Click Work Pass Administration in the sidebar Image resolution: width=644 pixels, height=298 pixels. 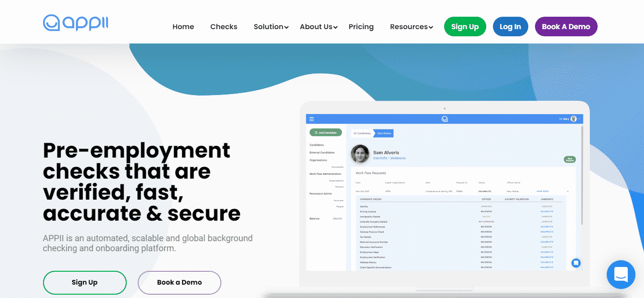[326, 174]
